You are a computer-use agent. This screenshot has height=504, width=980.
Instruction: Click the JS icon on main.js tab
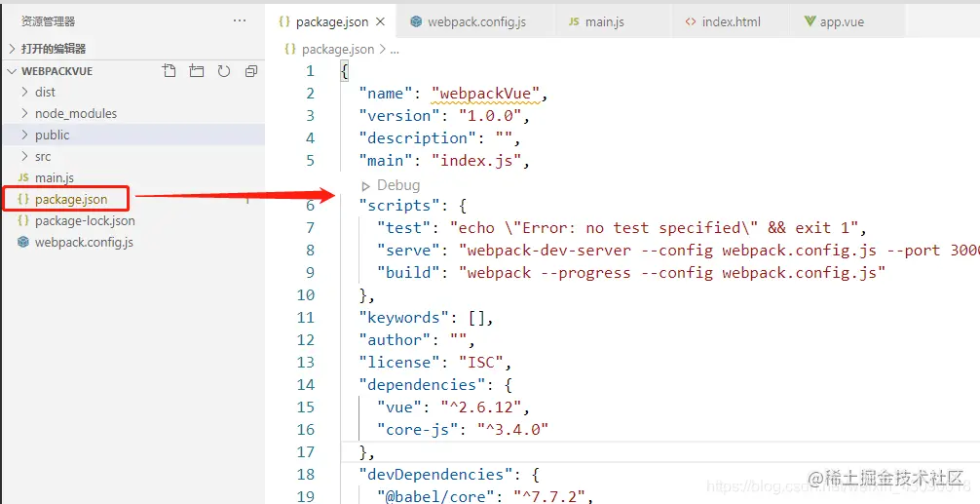click(574, 21)
